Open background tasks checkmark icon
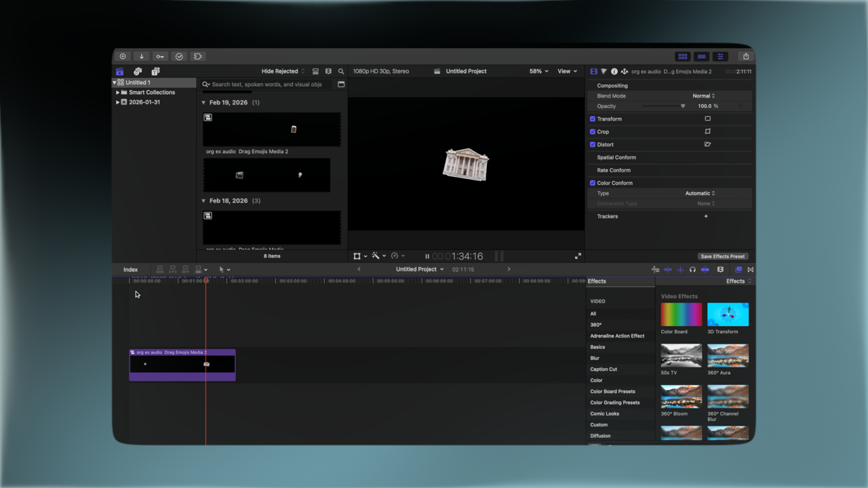Viewport: 868px width, 488px height. (x=179, y=56)
